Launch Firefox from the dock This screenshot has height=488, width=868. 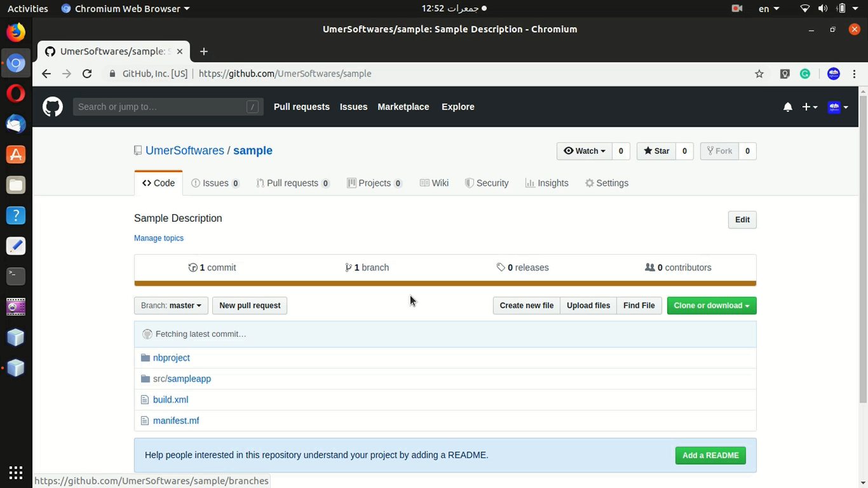point(16,32)
